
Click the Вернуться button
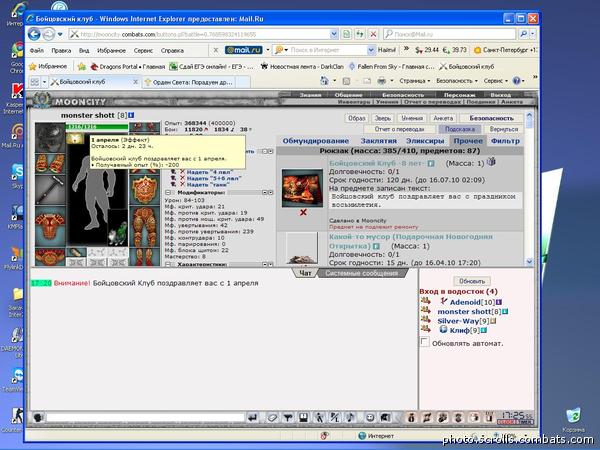(504, 129)
